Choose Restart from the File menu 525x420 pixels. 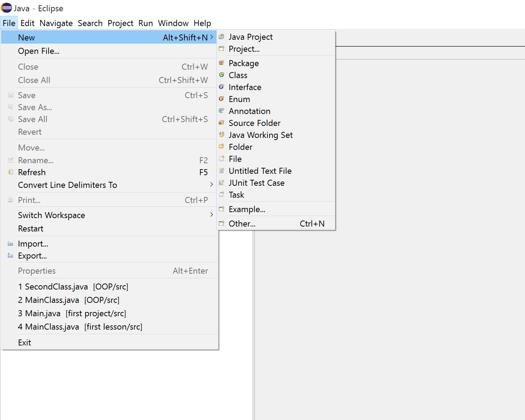pos(109,229)
